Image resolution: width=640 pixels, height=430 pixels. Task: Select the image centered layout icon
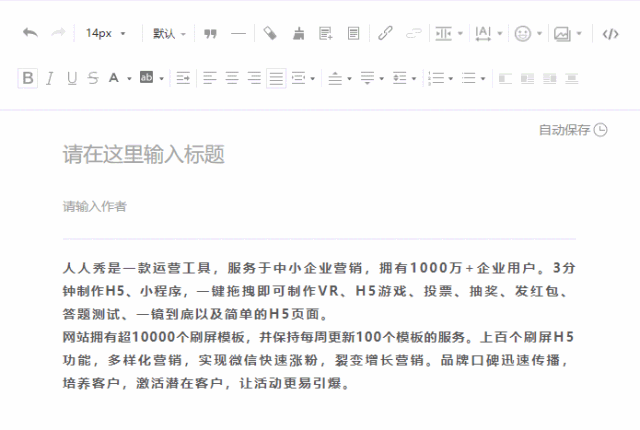point(571,78)
